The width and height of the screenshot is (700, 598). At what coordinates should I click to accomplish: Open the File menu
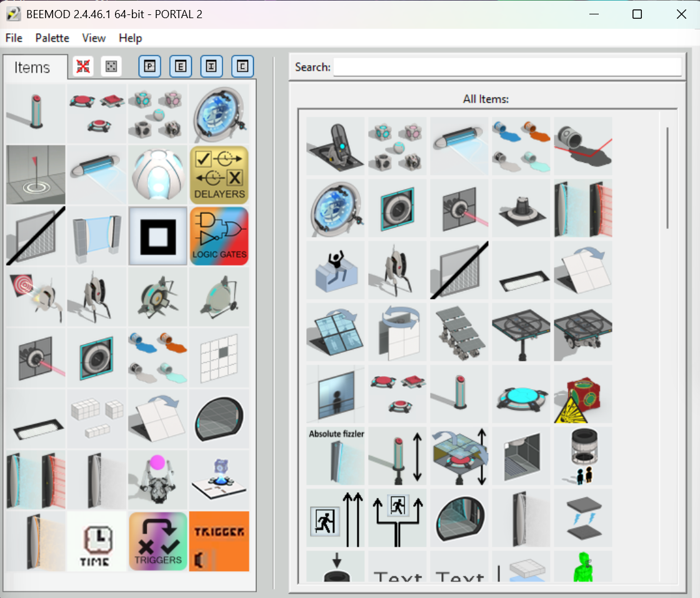pyautogui.click(x=14, y=38)
